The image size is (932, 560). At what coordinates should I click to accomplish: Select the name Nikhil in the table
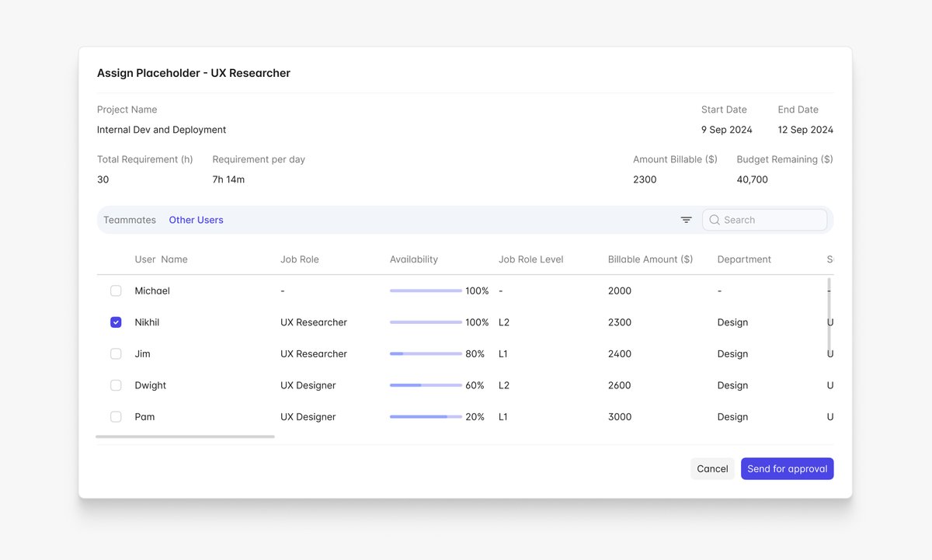[147, 322]
